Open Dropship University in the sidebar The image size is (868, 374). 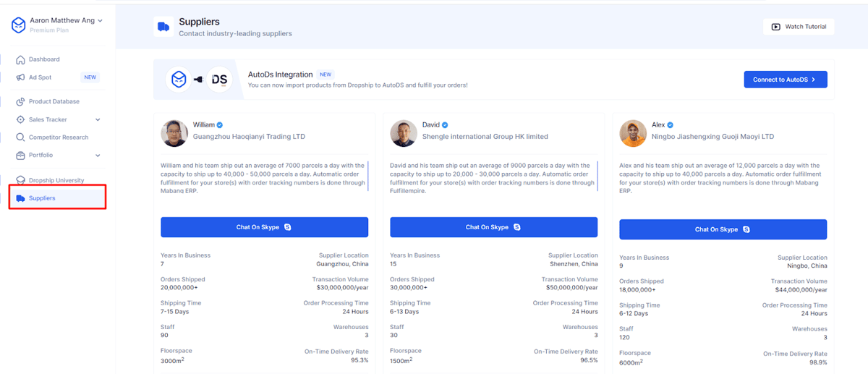56,181
